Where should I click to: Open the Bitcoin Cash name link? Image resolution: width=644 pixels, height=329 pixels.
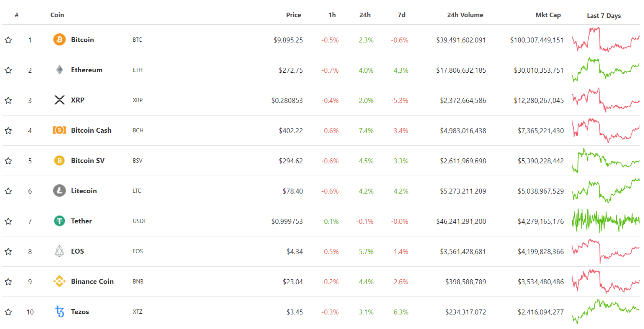91,130
